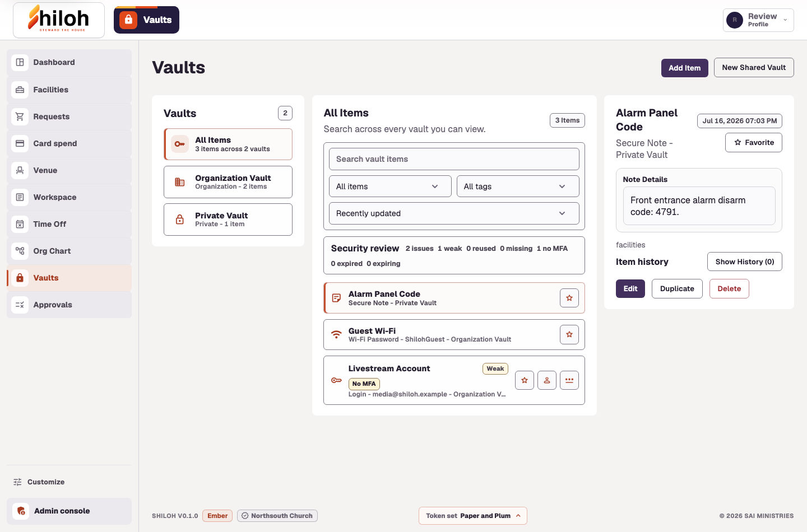Screen dimensions: 807x532
Task: Click the 'facilities' tag text
Action: [x=630, y=245]
